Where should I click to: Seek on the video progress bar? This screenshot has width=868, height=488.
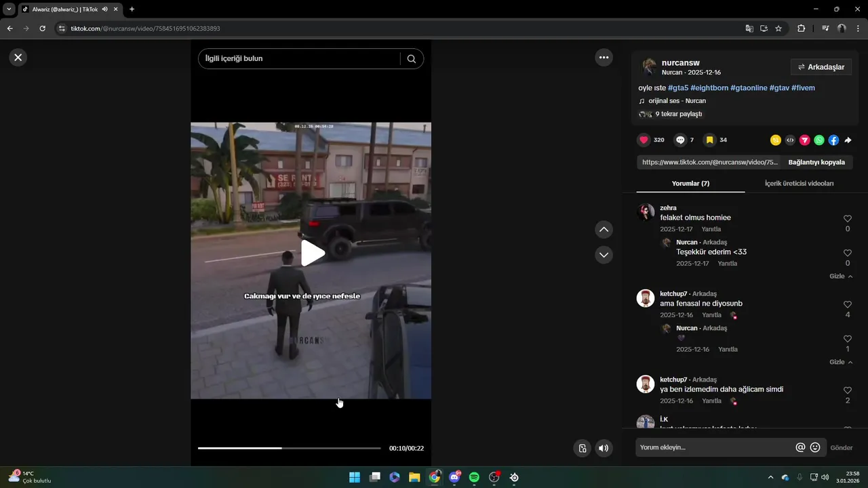click(289, 448)
